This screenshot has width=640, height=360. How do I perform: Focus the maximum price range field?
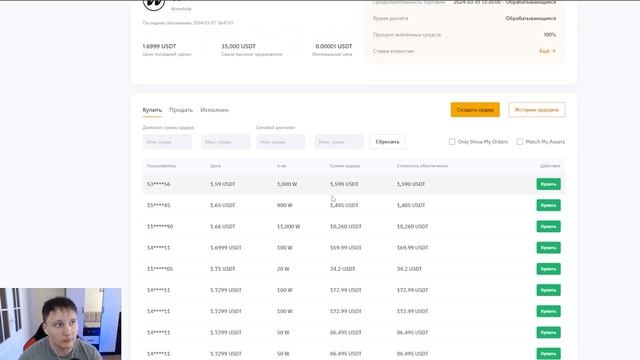tap(339, 142)
